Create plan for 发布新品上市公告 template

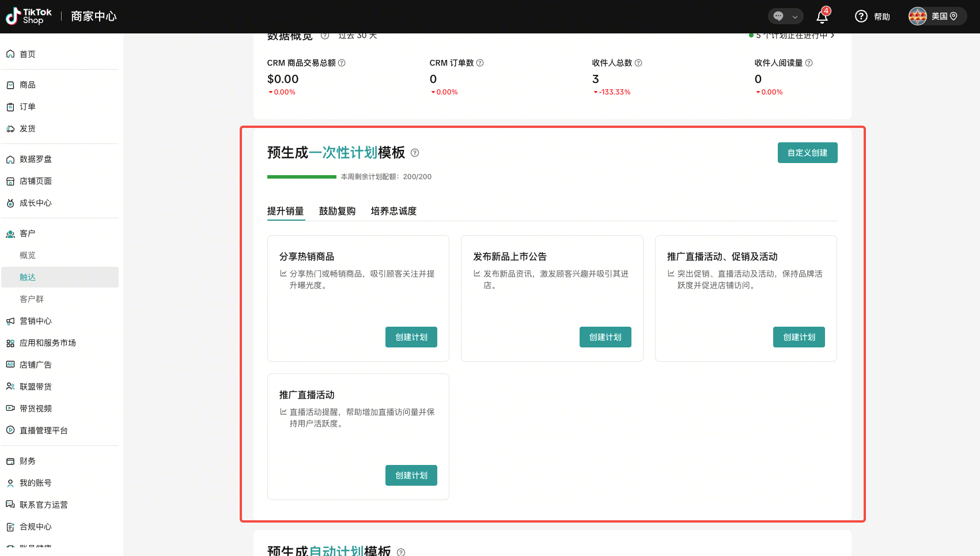(x=605, y=337)
